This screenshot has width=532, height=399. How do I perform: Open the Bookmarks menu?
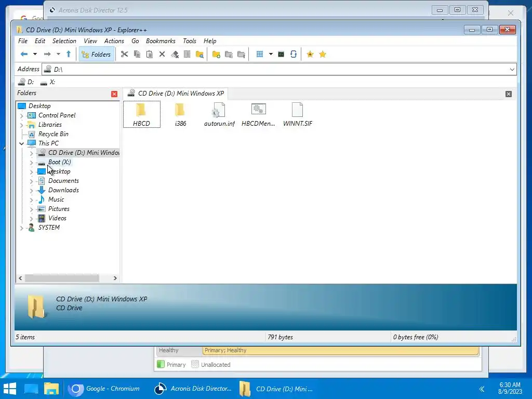click(161, 41)
